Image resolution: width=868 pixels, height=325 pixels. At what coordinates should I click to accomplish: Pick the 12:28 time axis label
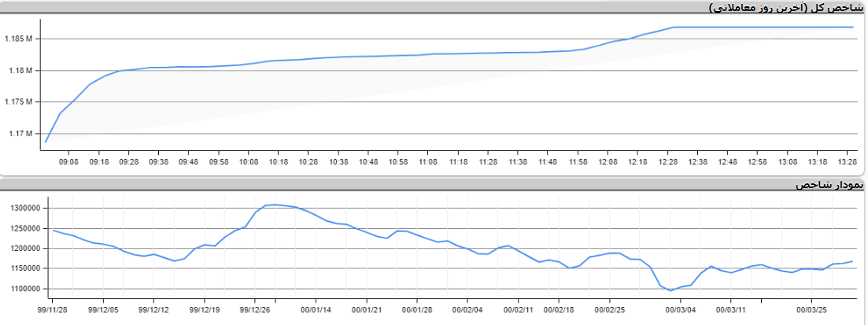667,161
